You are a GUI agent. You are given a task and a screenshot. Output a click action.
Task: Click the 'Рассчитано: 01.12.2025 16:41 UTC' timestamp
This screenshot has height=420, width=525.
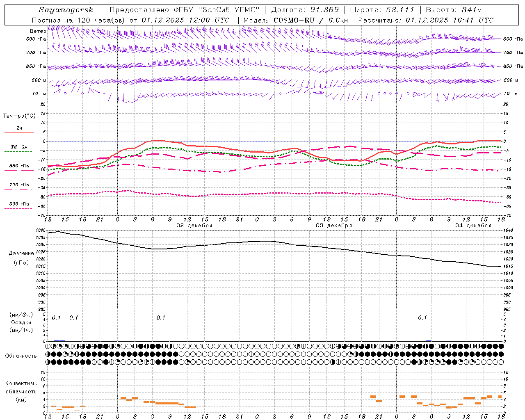[x=426, y=20]
